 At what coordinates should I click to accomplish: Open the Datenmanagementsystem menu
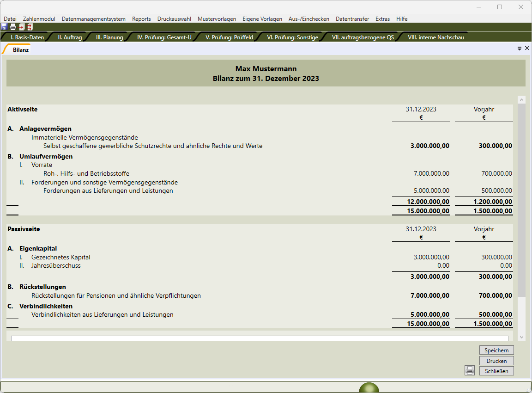click(x=94, y=19)
